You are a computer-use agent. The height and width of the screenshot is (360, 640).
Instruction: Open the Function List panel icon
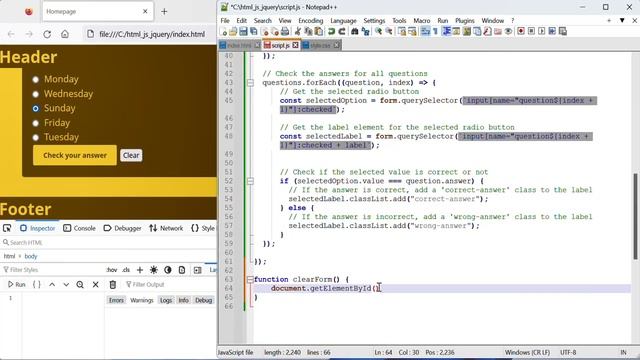(x=487, y=31)
